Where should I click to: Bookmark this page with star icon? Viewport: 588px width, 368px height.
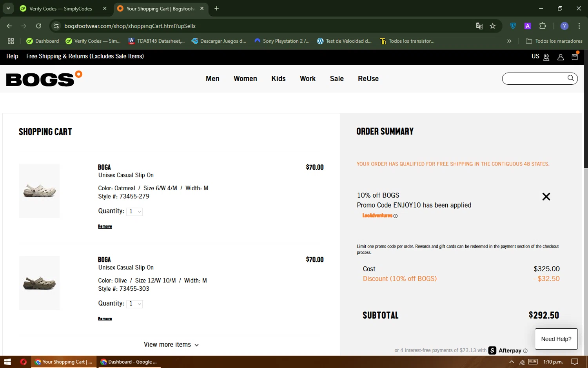[x=493, y=26]
